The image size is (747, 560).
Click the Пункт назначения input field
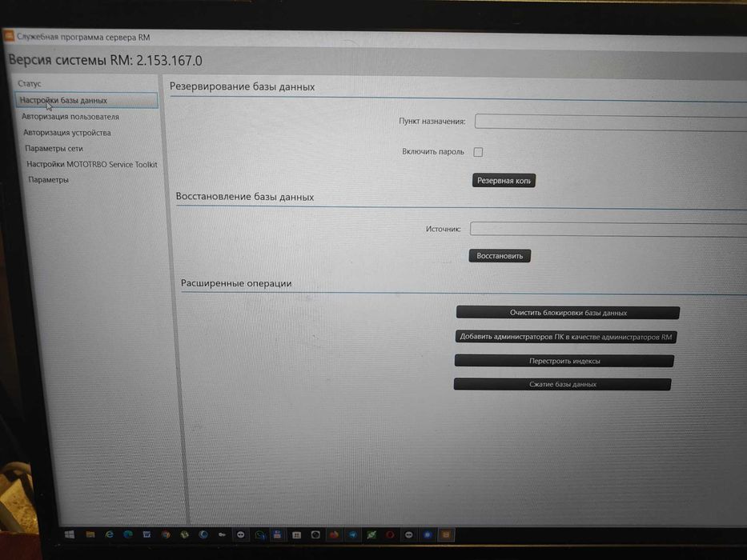pos(611,122)
